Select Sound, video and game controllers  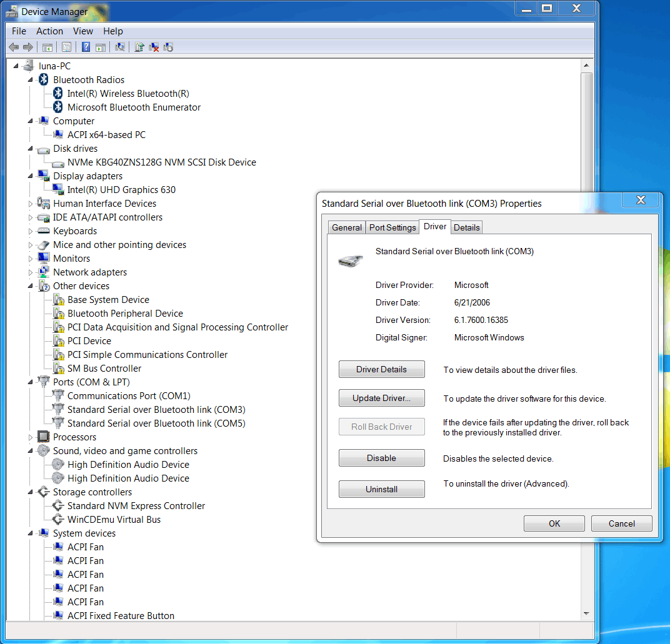[125, 451]
